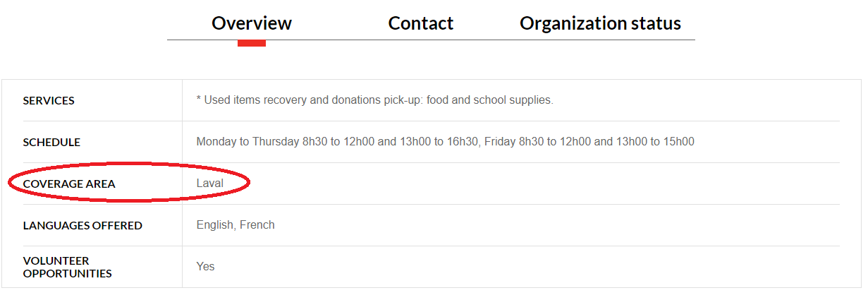This screenshot has height=300, width=868.
Task: Click the word Friday in the schedule
Action: [x=499, y=142]
